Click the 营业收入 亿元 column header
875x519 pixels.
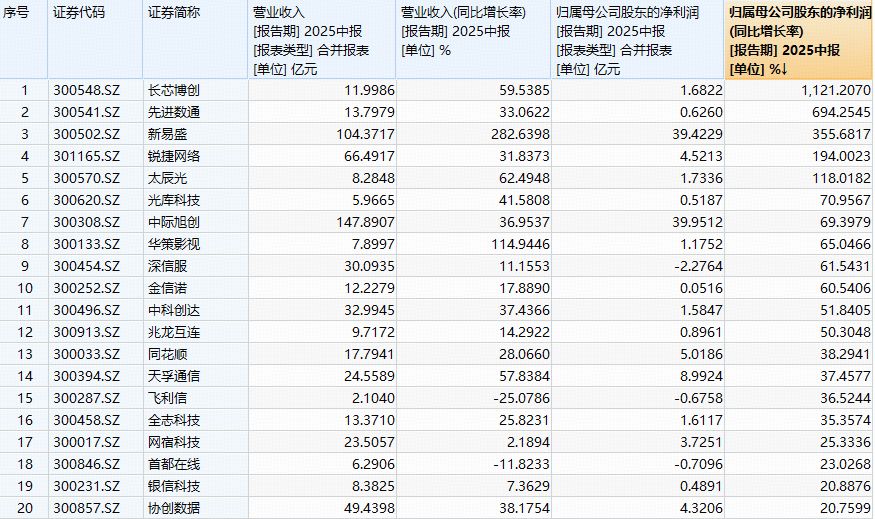point(322,40)
